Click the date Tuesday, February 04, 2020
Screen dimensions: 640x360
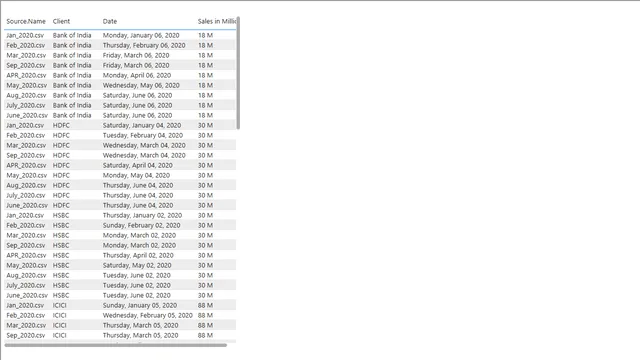click(142, 135)
